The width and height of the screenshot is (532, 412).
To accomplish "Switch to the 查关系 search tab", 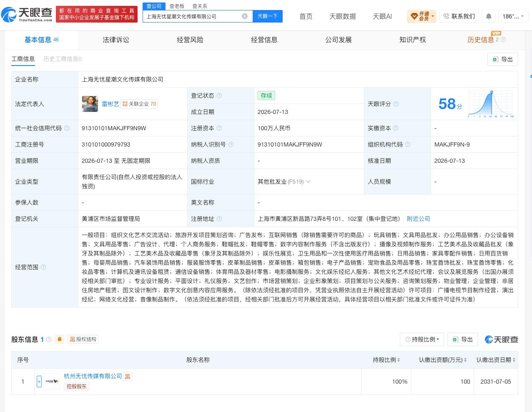I will coord(200,6).
